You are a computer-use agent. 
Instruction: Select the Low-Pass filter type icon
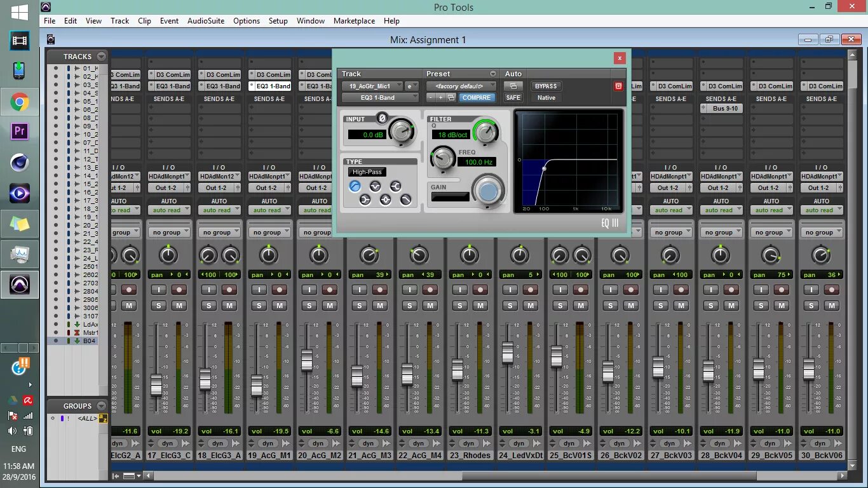point(405,200)
